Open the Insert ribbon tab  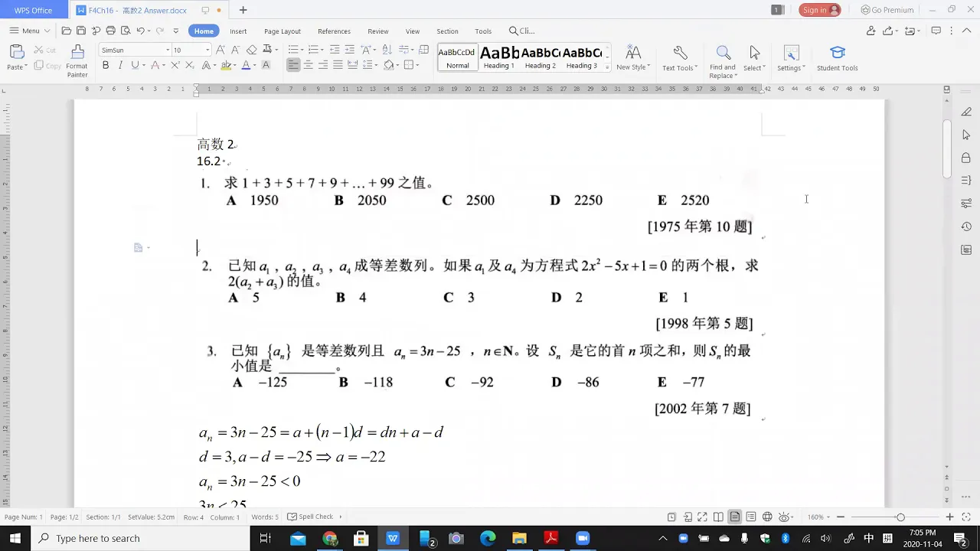[238, 31]
